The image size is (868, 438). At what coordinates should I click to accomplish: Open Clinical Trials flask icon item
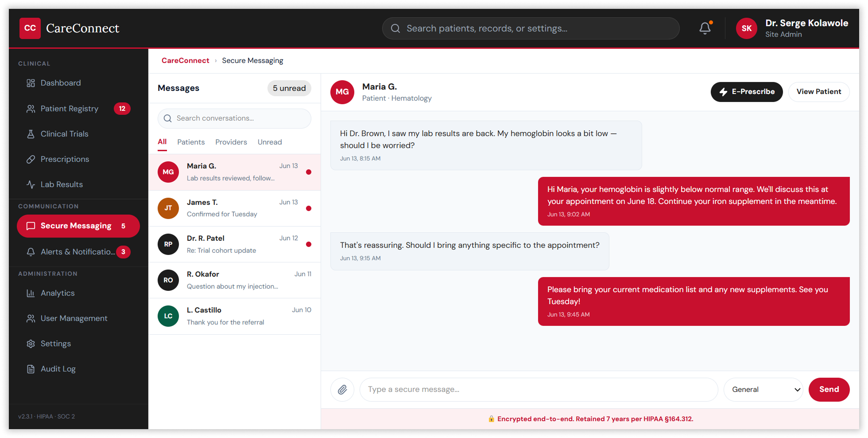[x=64, y=134]
